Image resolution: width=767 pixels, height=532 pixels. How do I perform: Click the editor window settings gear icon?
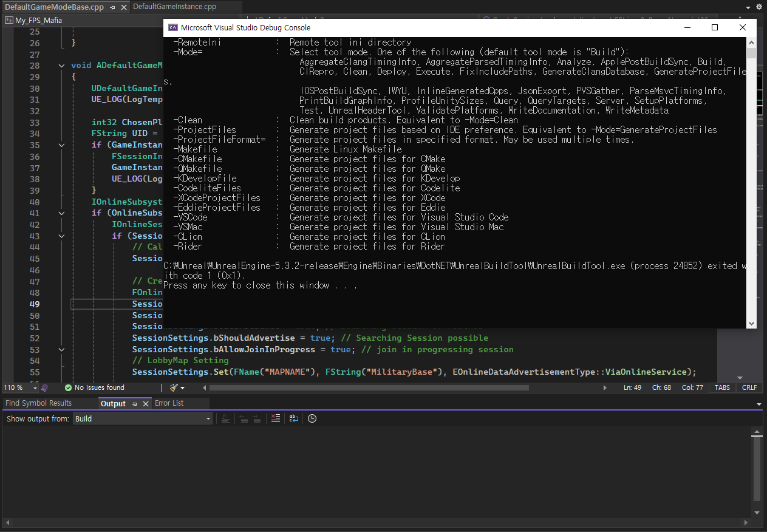759,7
